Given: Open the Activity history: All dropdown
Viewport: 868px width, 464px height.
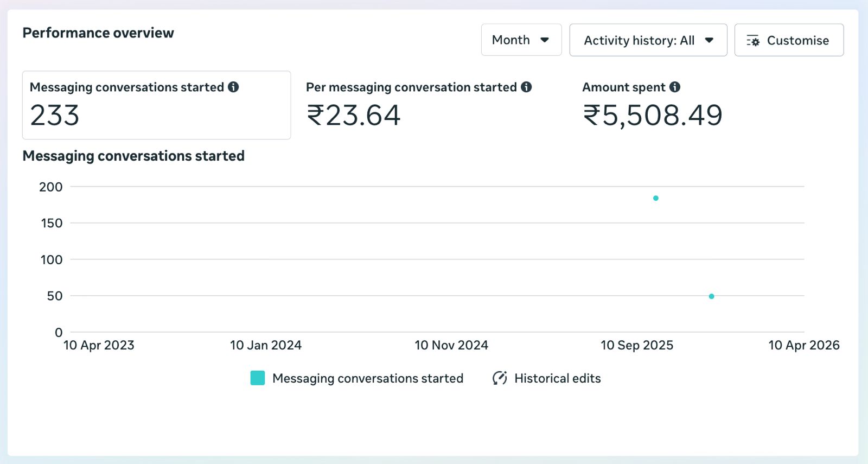Looking at the screenshot, I should [648, 40].
